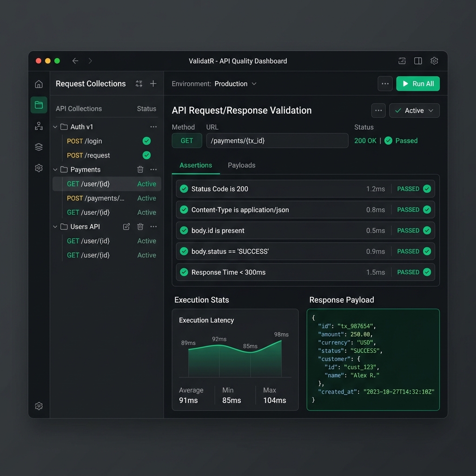
Task: Switch to the Assertions tab
Action: (x=196, y=165)
